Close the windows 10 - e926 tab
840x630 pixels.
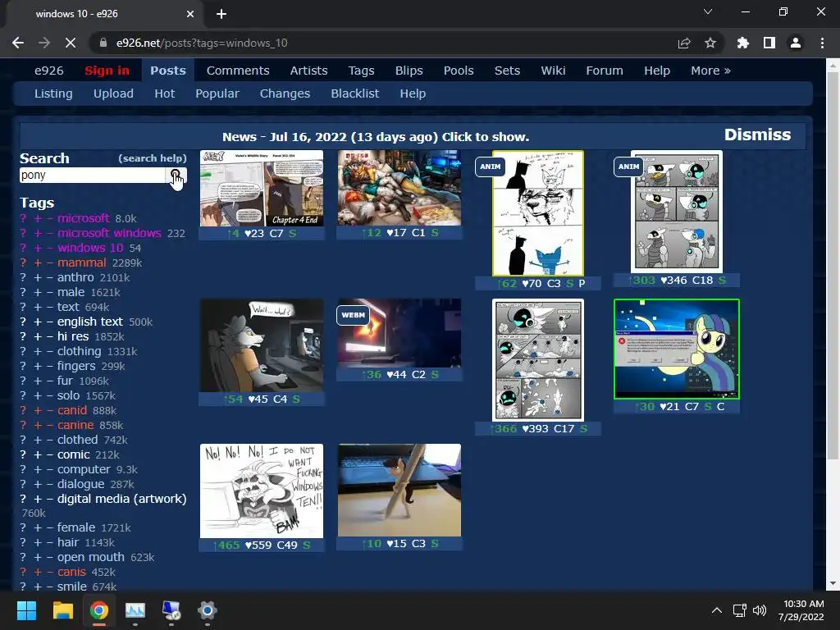(190, 14)
